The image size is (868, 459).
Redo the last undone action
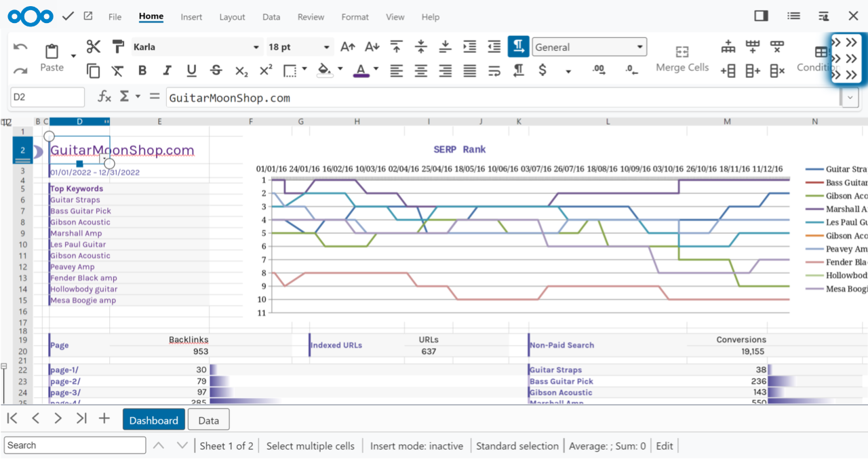[x=20, y=71]
